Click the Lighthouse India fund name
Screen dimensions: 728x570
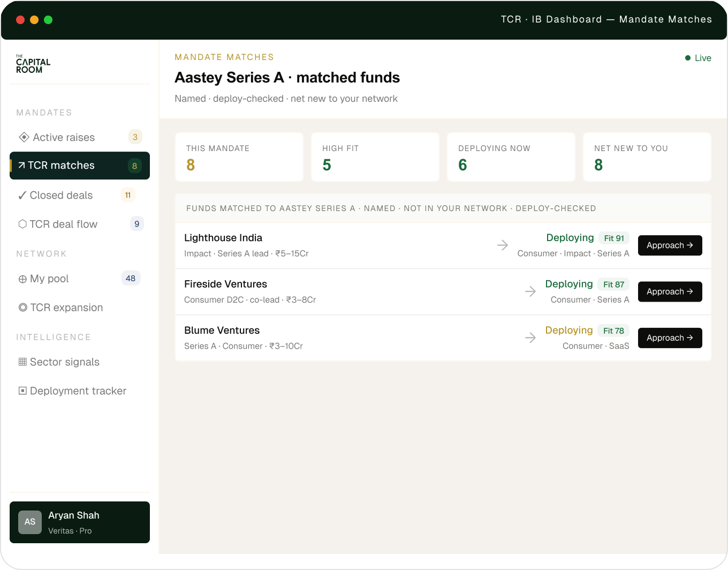[223, 238]
